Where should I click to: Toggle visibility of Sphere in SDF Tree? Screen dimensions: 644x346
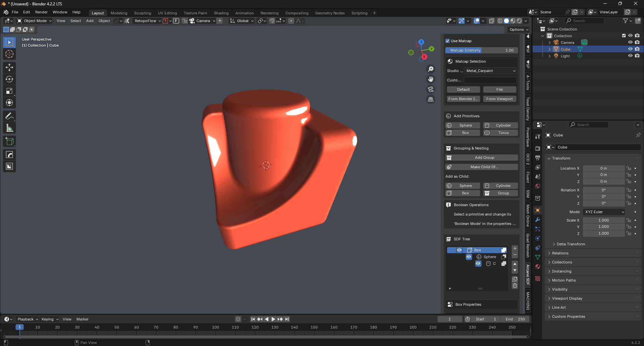[x=469, y=257]
